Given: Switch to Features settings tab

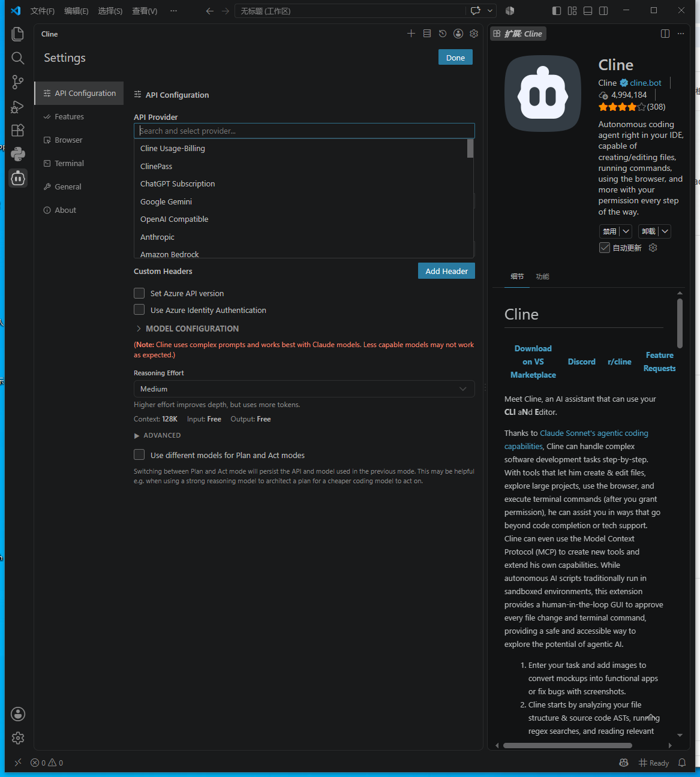Looking at the screenshot, I should (x=79, y=116).
